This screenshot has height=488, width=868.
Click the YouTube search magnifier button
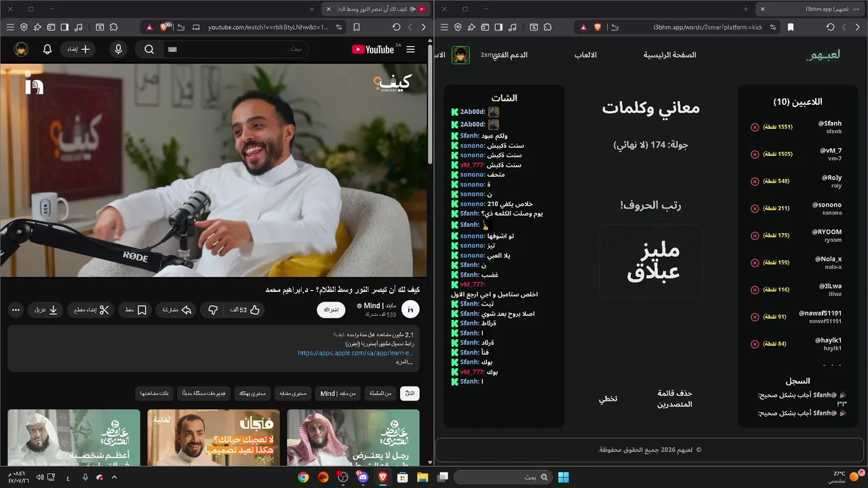tap(149, 49)
